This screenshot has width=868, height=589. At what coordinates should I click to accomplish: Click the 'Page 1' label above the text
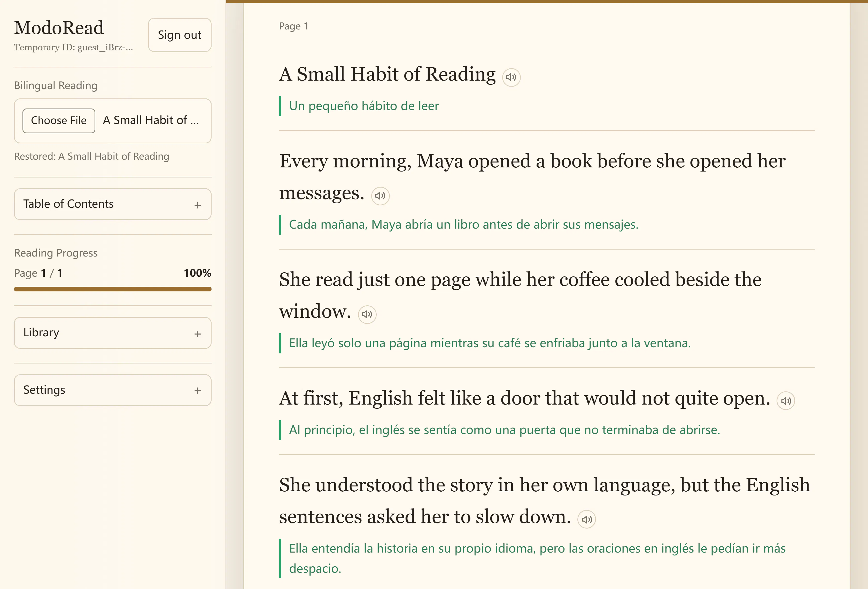pos(293,26)
